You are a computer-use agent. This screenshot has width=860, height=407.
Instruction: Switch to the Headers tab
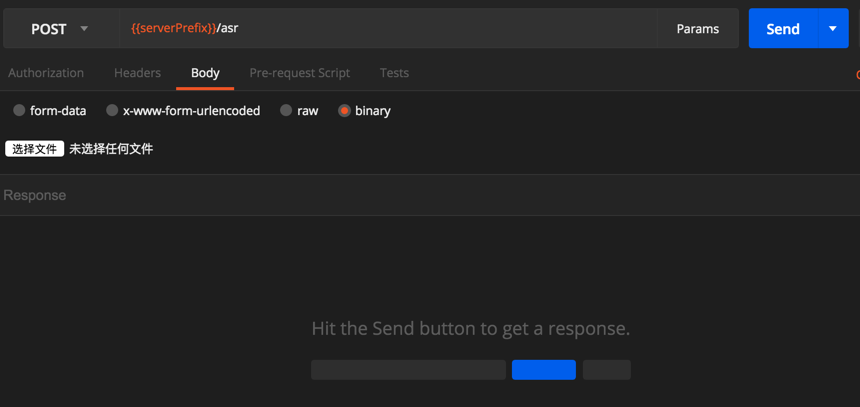pyautogui.click(x=138, y=73)
